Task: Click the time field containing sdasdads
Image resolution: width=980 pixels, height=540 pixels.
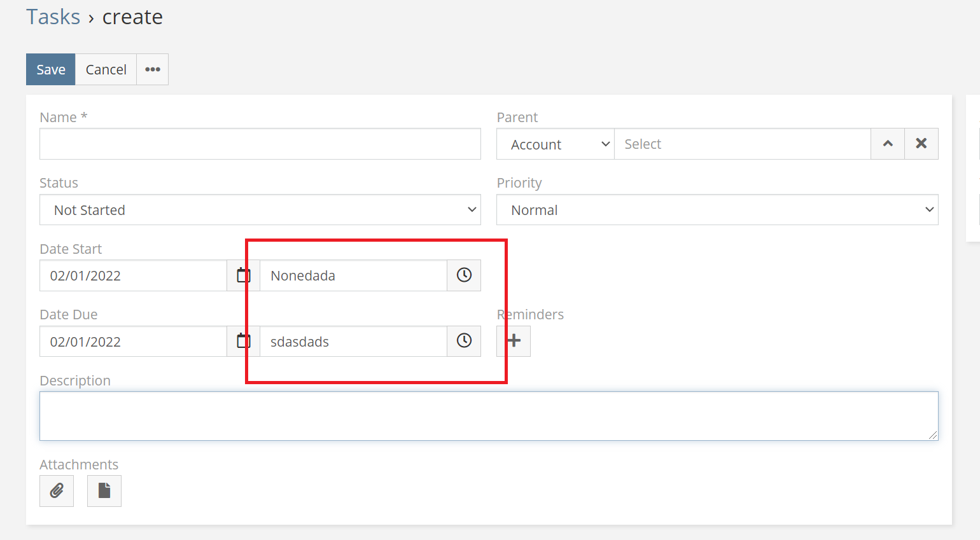Action: click(353, 341)
